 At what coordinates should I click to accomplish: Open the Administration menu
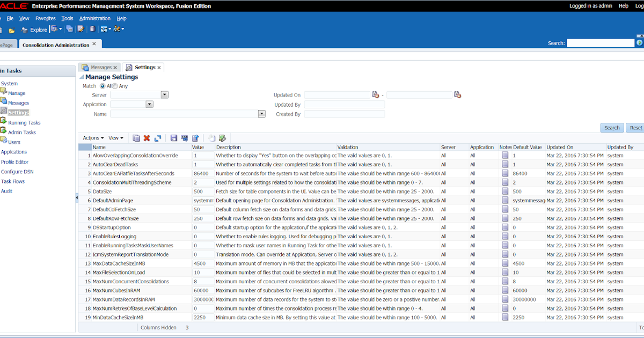[94, 18]
